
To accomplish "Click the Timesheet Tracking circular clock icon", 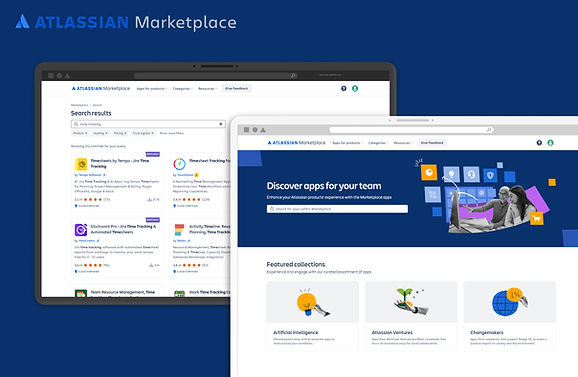I will click(179, 164).
